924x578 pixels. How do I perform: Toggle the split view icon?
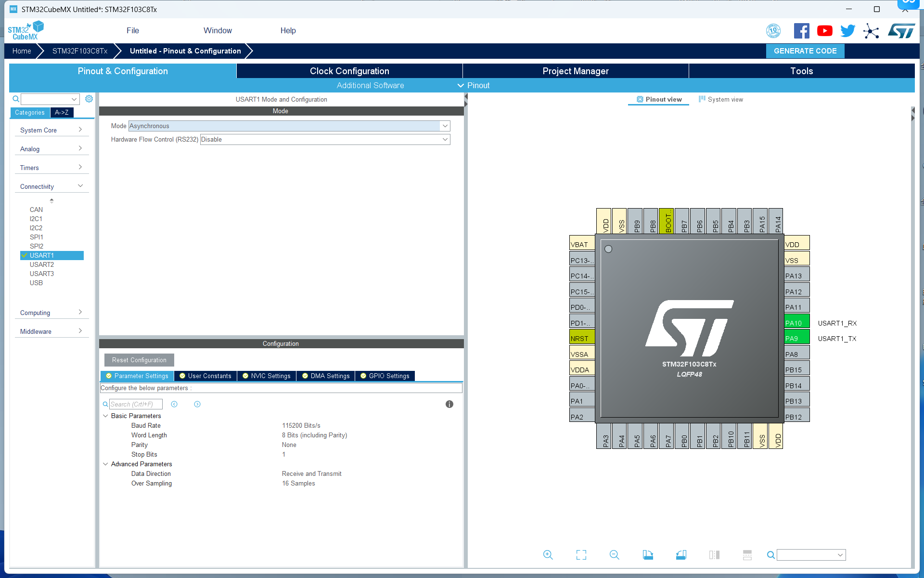point(714,555)
